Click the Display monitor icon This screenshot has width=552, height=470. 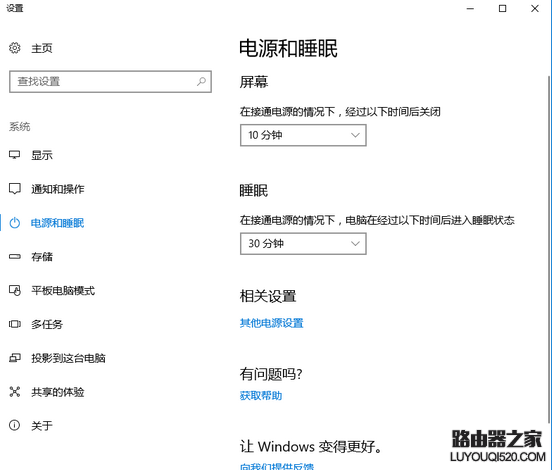click(x=14, y=155)
